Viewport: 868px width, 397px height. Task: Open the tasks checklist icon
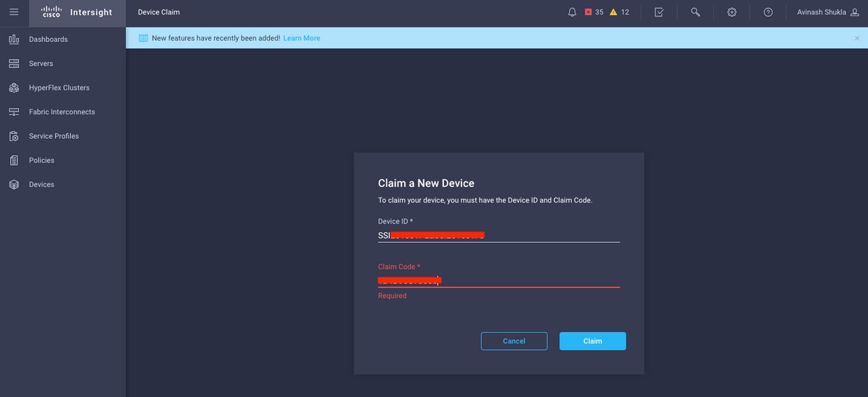pos(659,12)
